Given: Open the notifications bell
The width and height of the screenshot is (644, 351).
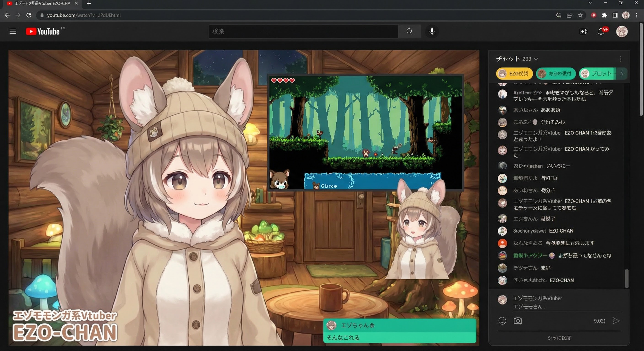Looking at the screenshot, I should click(x=601, y=32).
